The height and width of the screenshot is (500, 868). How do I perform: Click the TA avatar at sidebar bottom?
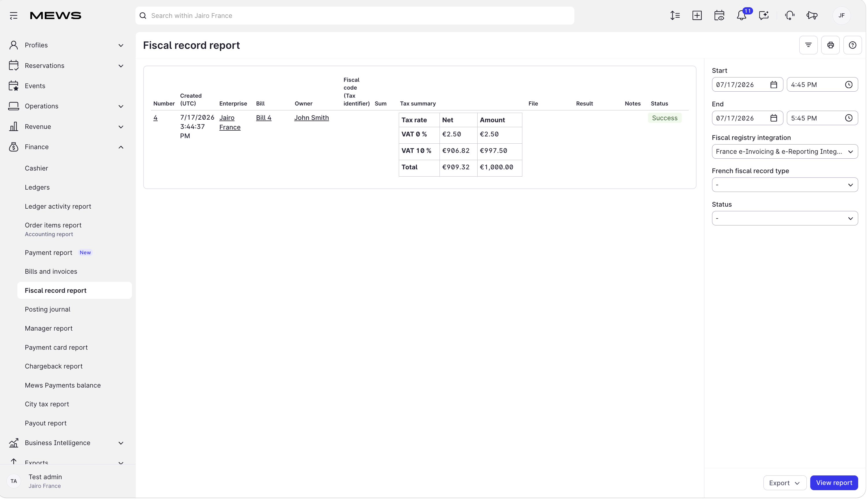pyautogui.click(x=14, y=482)
